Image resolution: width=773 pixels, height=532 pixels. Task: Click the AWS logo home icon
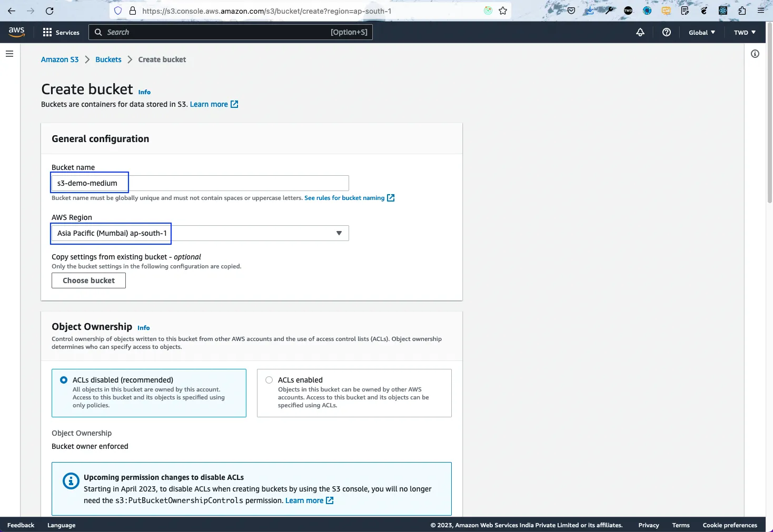click(x=17, y=32)
